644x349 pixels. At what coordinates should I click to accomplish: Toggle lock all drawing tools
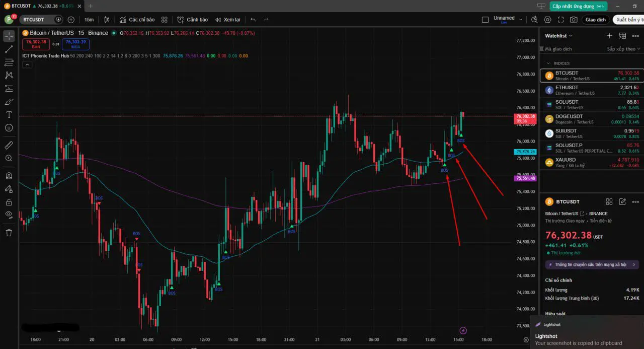point(9,202)
